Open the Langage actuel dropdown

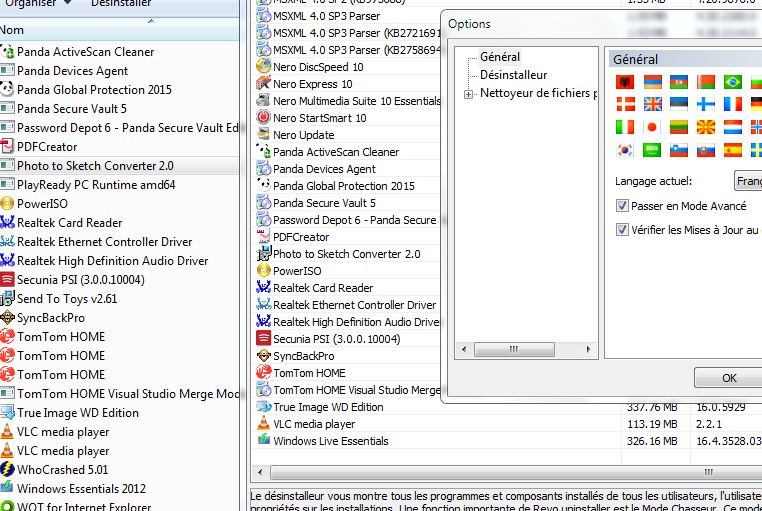click(x=748, y=181)
